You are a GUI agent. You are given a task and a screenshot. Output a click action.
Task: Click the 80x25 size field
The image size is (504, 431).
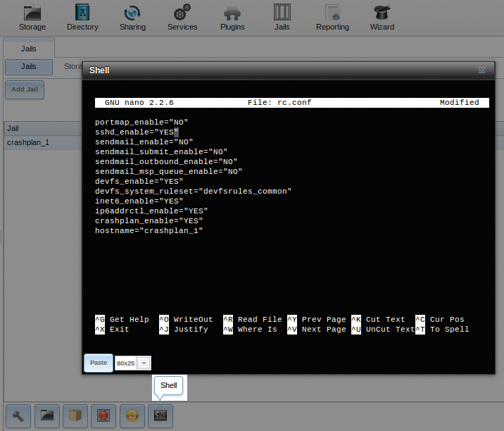pos(126,363)
